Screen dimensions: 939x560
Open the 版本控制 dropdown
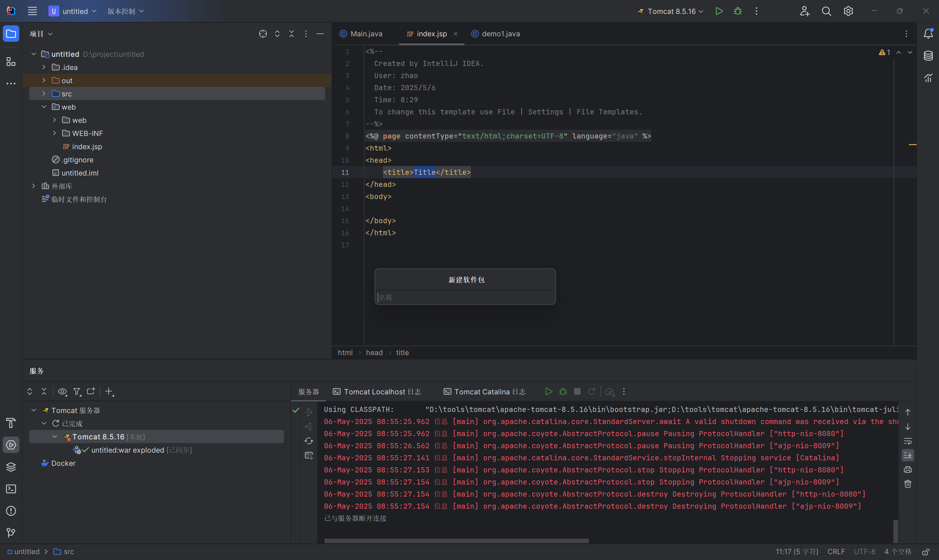coord(125,11)
